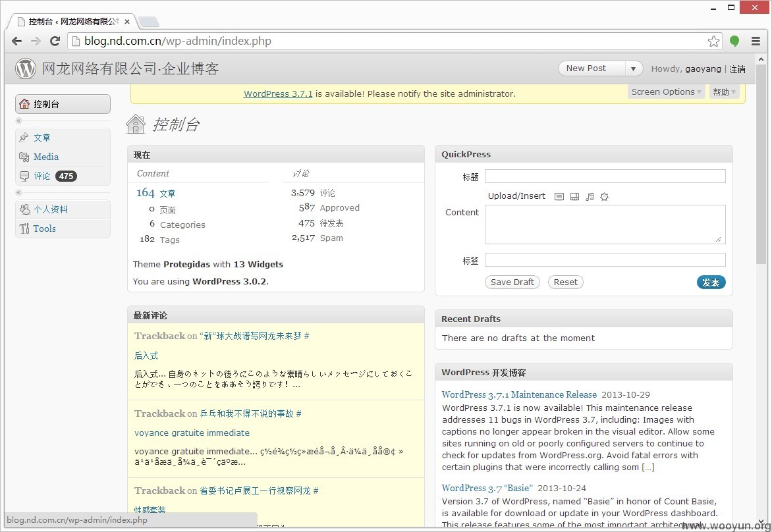
Task: Click the browser forward arrow
Action: pyautogui.click(x=36, y=41)
